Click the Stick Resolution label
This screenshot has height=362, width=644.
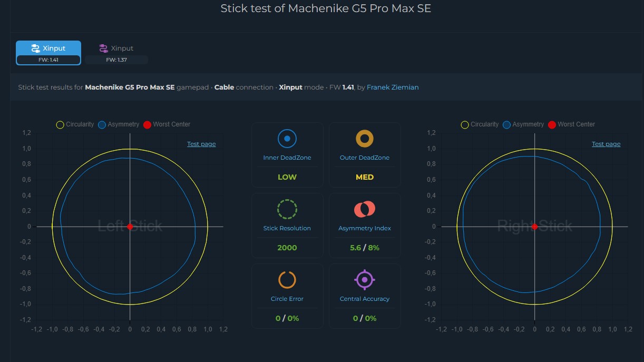point(287,228)
